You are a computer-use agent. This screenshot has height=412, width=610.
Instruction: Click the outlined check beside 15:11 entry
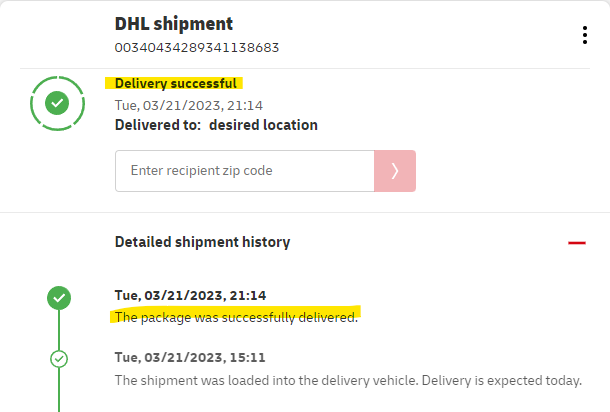pos(59,358)
